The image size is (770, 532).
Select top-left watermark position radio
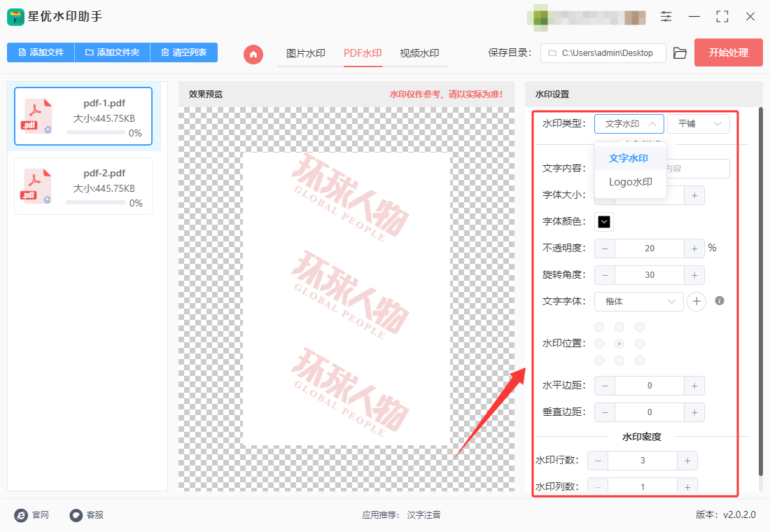(x=599, y=327)
